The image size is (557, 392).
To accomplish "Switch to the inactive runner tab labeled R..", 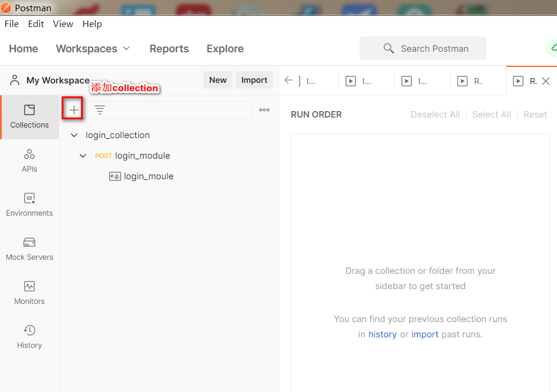I will click(x=478, y=81).
